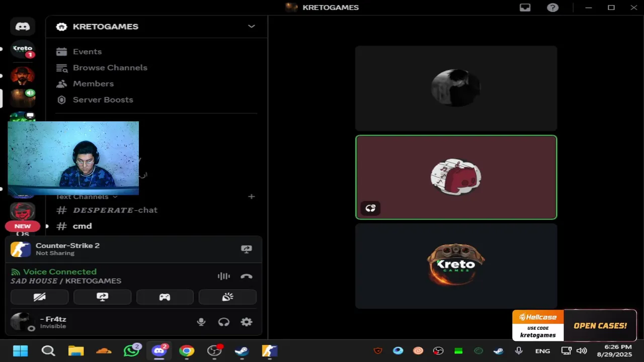Open the orange Cloudflare app on taskbar
Viewport: 644px width, 362px height.
click(104, 351)
